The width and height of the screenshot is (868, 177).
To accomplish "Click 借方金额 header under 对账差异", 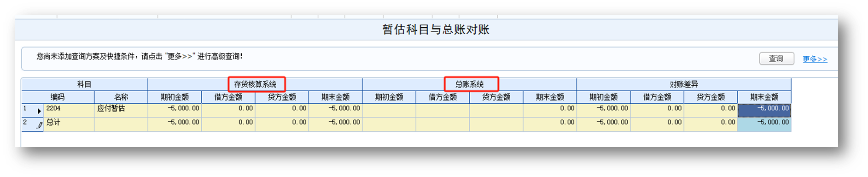I will click(x=657, y=97).
